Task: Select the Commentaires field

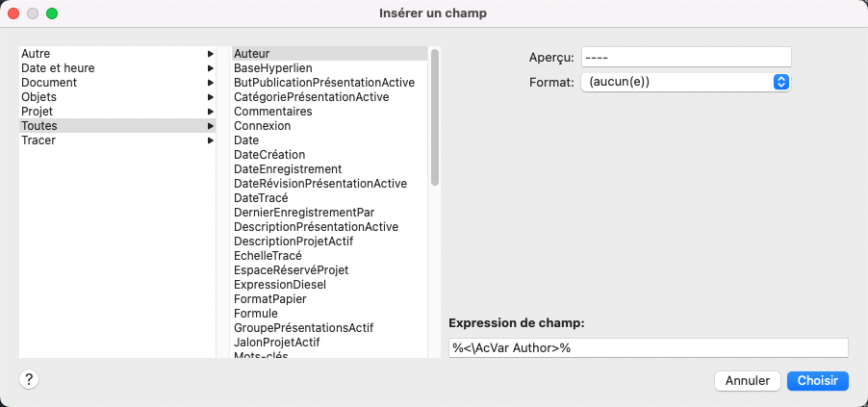Action: [273, 112]
